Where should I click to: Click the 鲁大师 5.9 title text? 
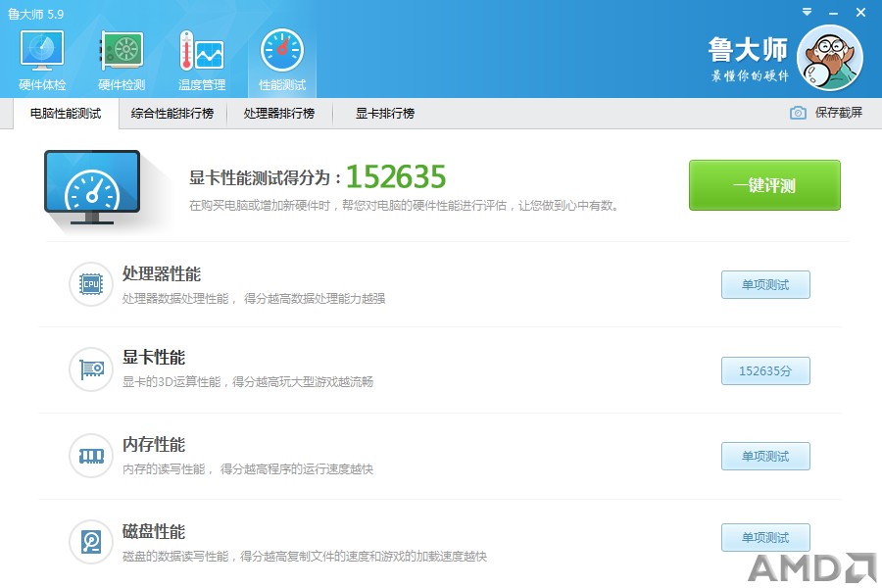tap(35, 14)
